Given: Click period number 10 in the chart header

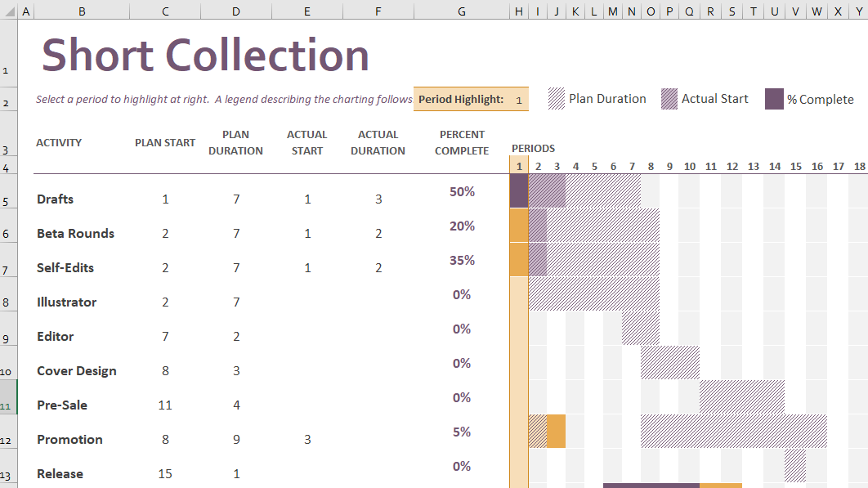Looking at the screenshot, I should 689,166.
